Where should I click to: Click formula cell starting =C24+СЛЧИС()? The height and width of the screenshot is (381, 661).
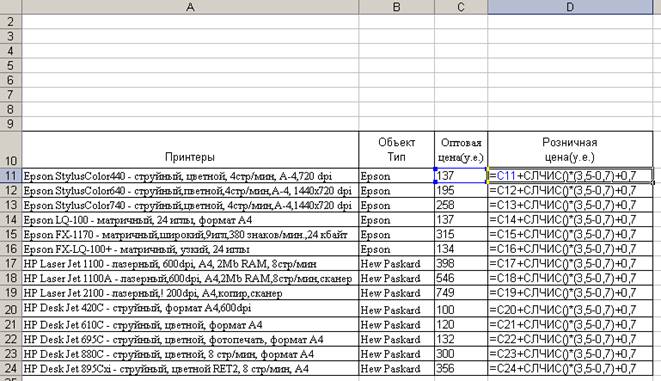point(570,368)
